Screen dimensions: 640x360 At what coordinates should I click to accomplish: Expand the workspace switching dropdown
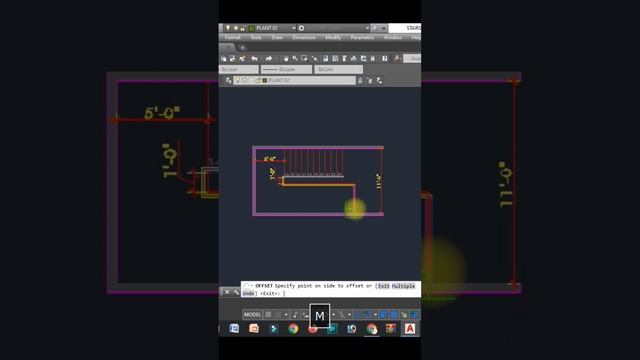367,28
